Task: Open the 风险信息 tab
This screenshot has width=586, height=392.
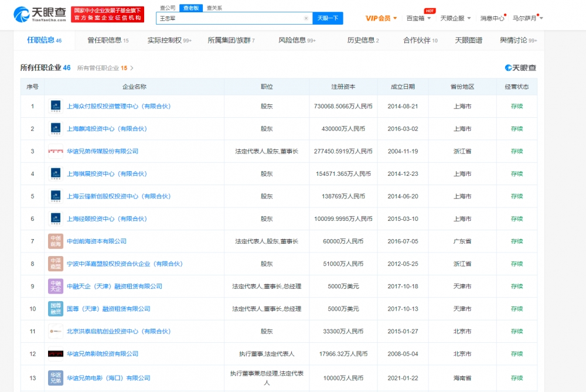Action: pyautogui.click(x=297, y=40)
